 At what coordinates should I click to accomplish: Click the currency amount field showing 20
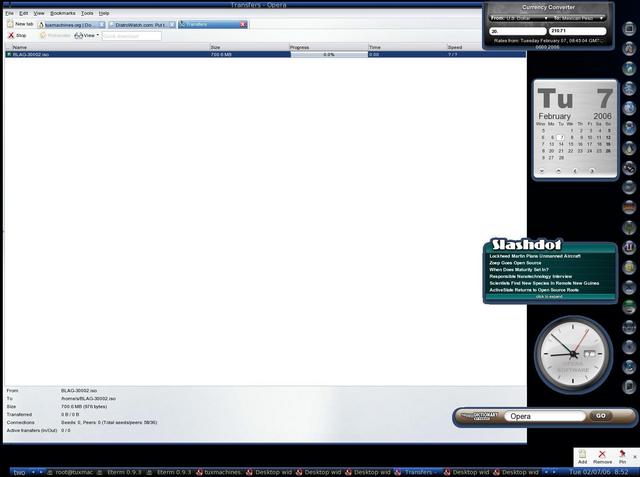pos(518,31)
